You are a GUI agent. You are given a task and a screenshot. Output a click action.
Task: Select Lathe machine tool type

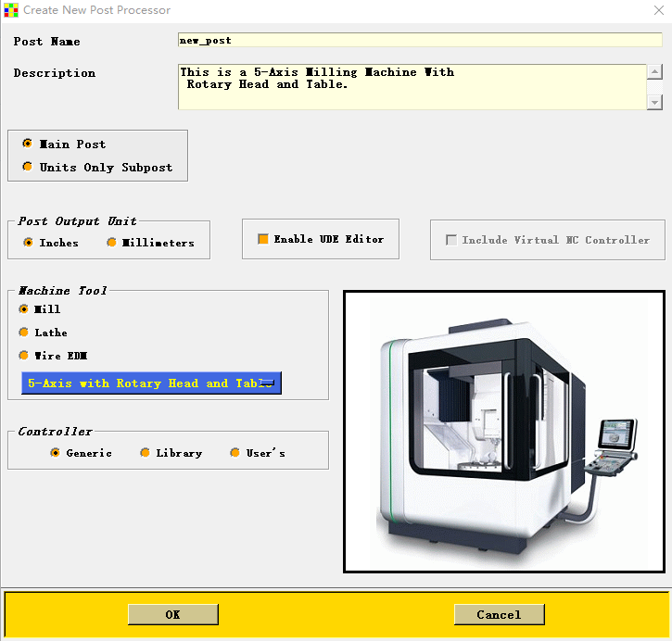pos(24,333)
